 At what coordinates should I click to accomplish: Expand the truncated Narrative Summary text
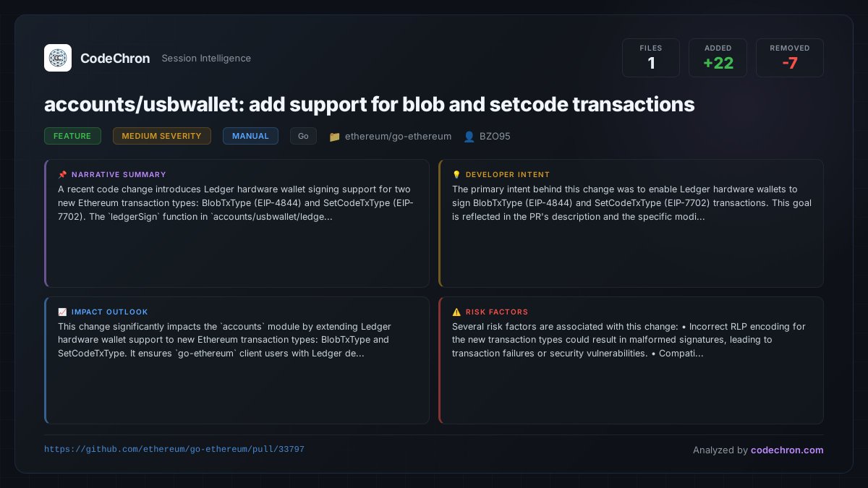pyautogui.click(x=236, y=202)
